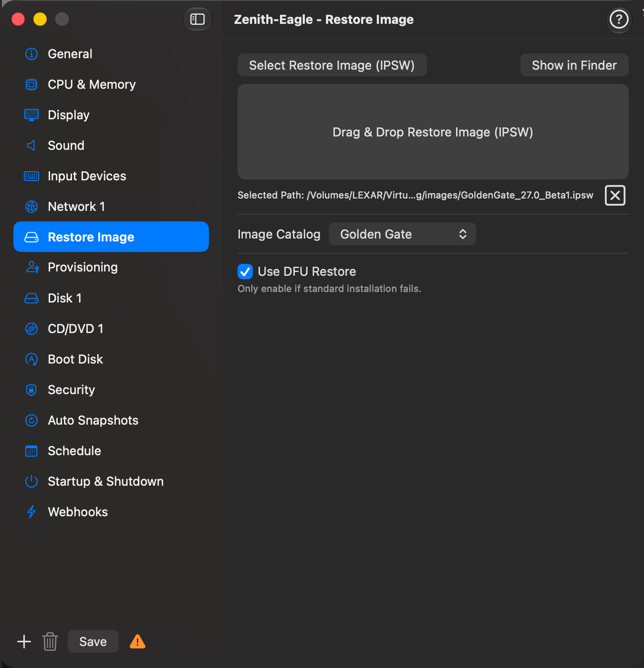Viewport: 644px width, 668px height.
Task: Click the Provisioning person-key icon
Action: [32, 267]
